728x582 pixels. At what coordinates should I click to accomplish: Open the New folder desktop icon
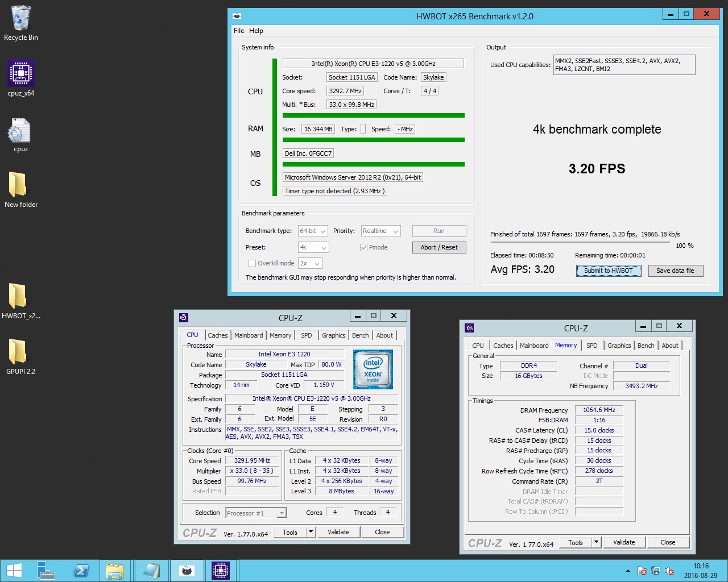[20, 190]
